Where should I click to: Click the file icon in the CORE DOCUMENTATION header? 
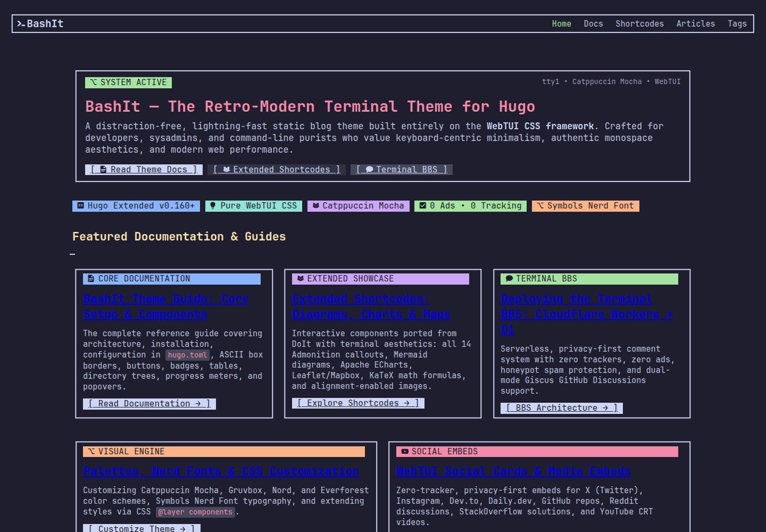(x=91, y=279)
